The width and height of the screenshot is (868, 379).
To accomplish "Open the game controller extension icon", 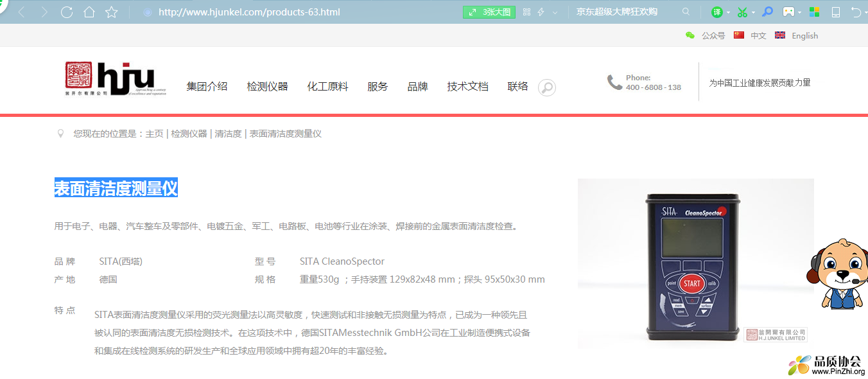I will click(x=788, y=12).
